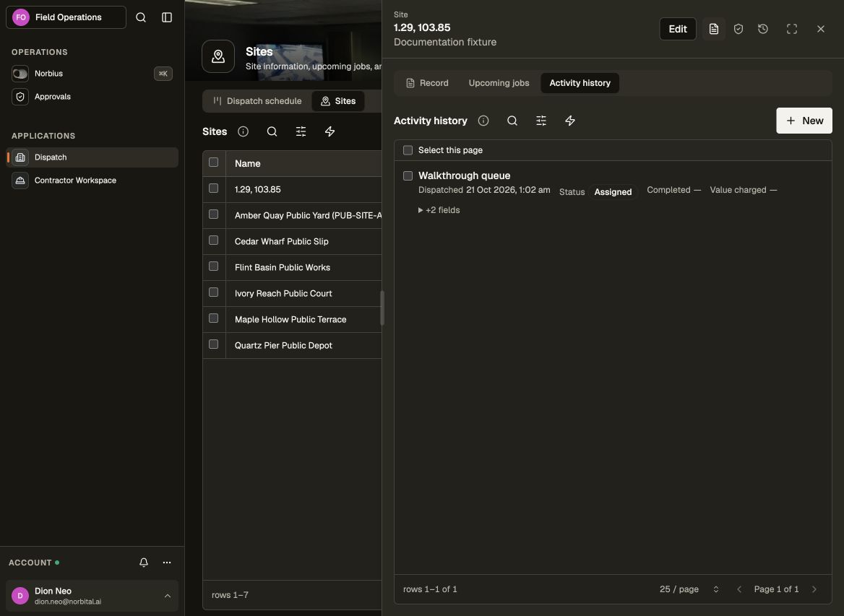The image size is (844, 616).
Task: Click the Sites table scrollbar handle
Action: coord(382,308)
